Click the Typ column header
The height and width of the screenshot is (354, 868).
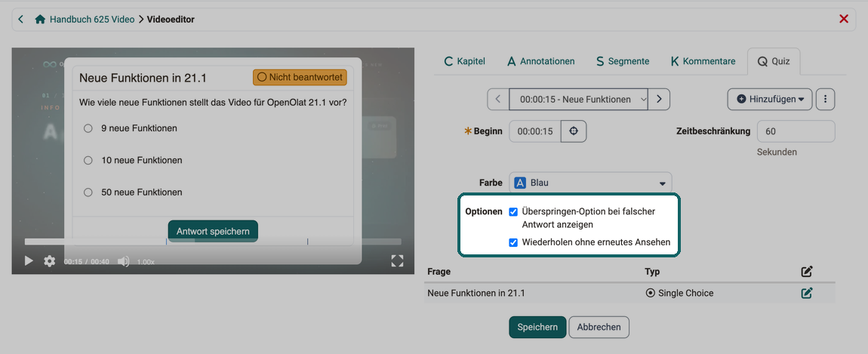[x=653, y=272]
